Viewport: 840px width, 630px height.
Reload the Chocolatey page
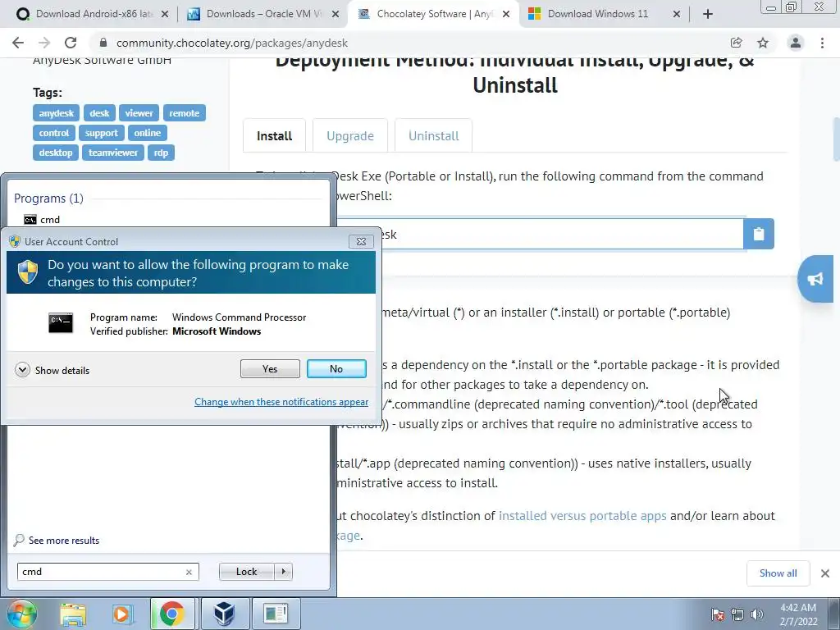(x=71, y=43)
